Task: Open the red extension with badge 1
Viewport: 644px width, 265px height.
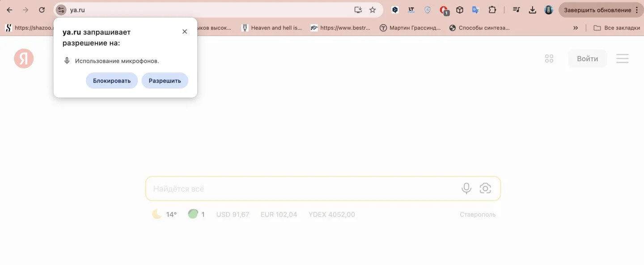Action: click(x=444, y=10)
